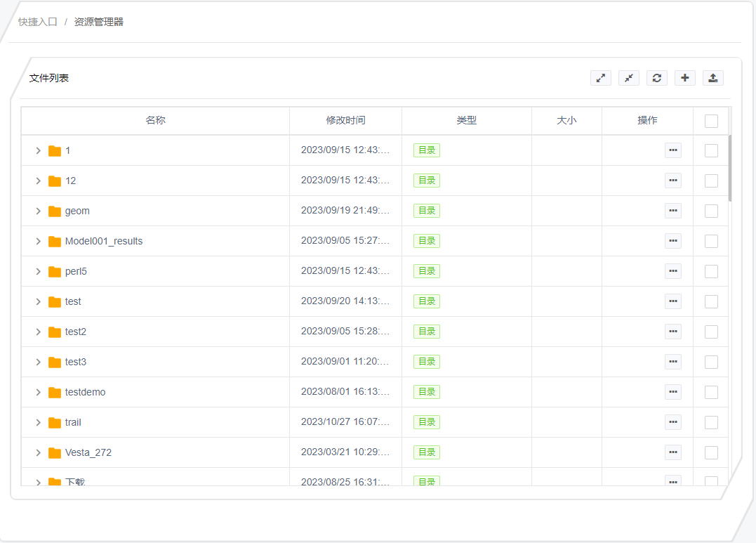Check the checkbox for folder 12
Screen dimensions: 756x543
[x=711, y=181]
